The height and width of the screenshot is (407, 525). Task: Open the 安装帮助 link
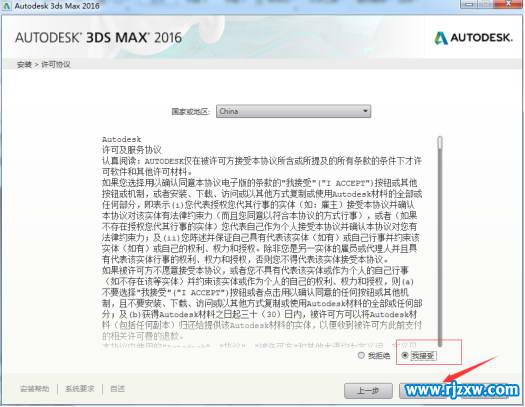(34, 389)
